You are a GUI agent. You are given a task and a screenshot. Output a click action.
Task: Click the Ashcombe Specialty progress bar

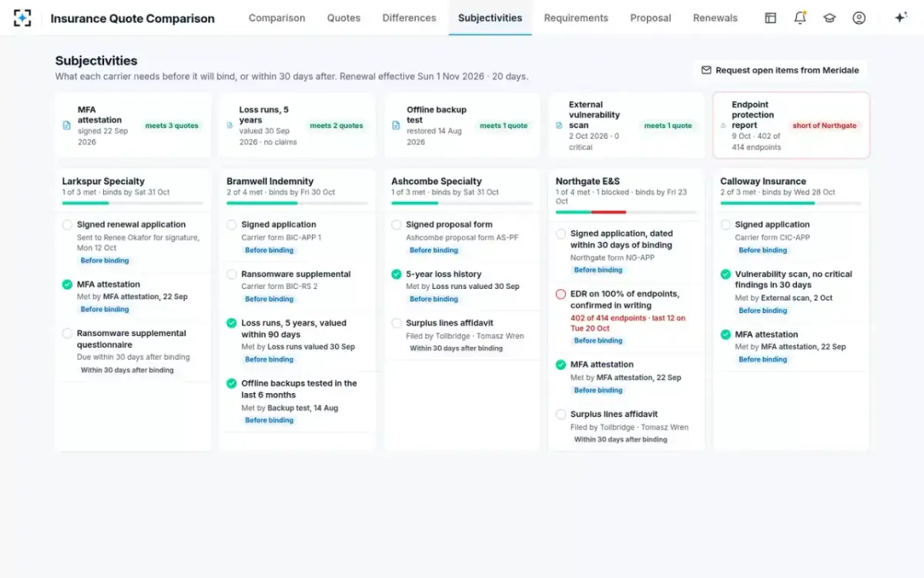click(462, 203)
